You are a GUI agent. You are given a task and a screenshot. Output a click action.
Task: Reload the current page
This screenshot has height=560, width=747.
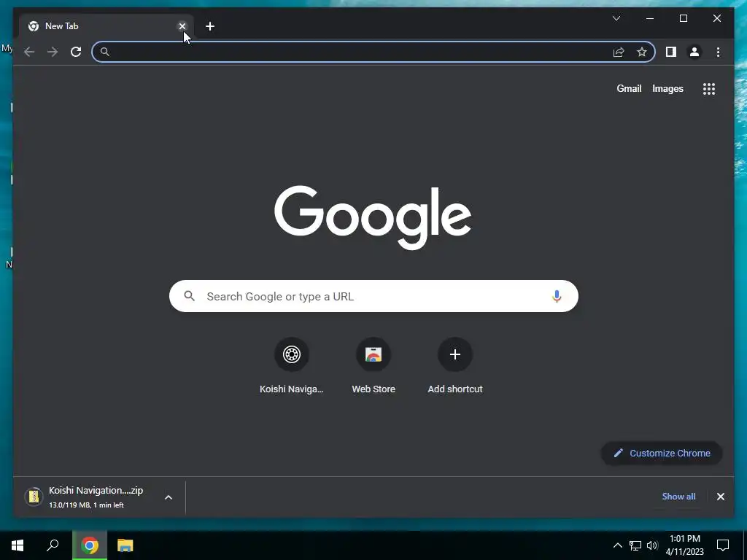tap(76, 52)
